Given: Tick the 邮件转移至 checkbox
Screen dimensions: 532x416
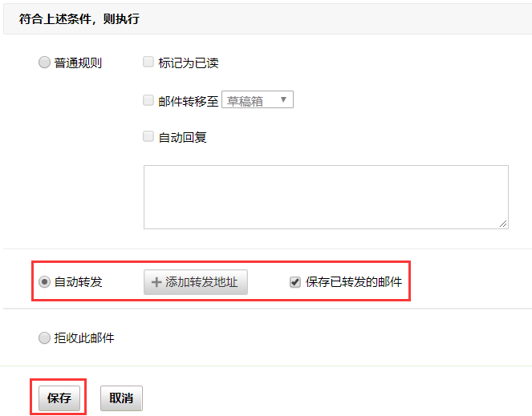Looking at the screenshot, I should tap(148, 100).
